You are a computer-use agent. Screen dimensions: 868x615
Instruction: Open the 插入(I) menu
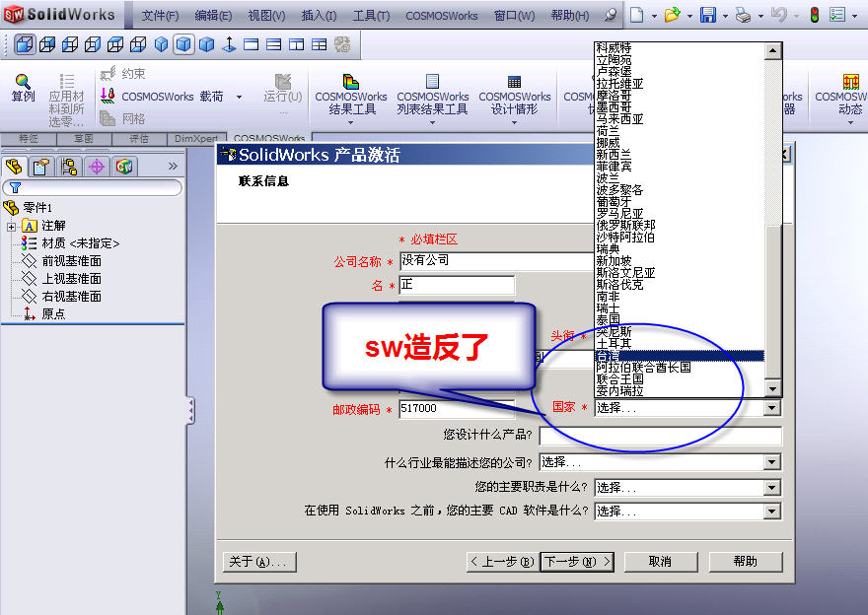click(x=319, y=16)
